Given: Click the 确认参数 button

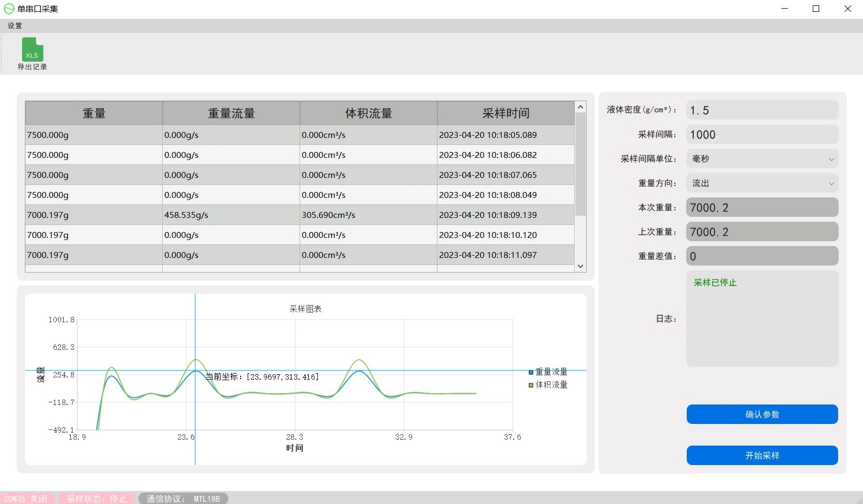Looking at the screenshot, I should 762,414.
